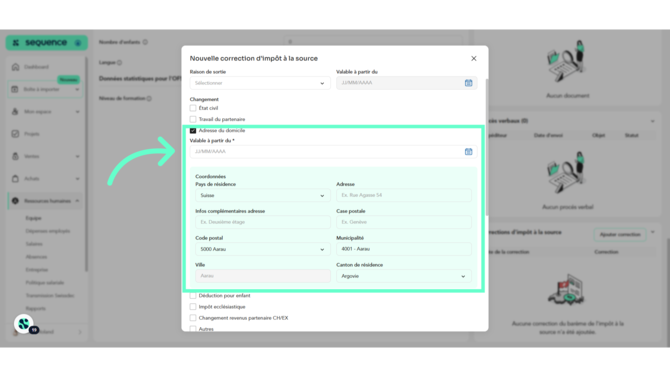670x377 pixels.
Task: Check the Impôt ecclésiastique checkbox
Action: pyautogui.click(x=193, y=307)
